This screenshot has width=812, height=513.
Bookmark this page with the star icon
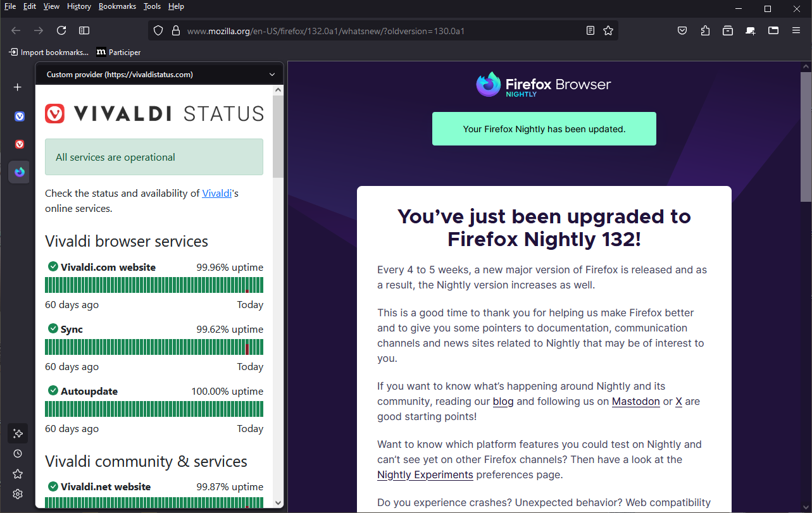pos(608,30)
